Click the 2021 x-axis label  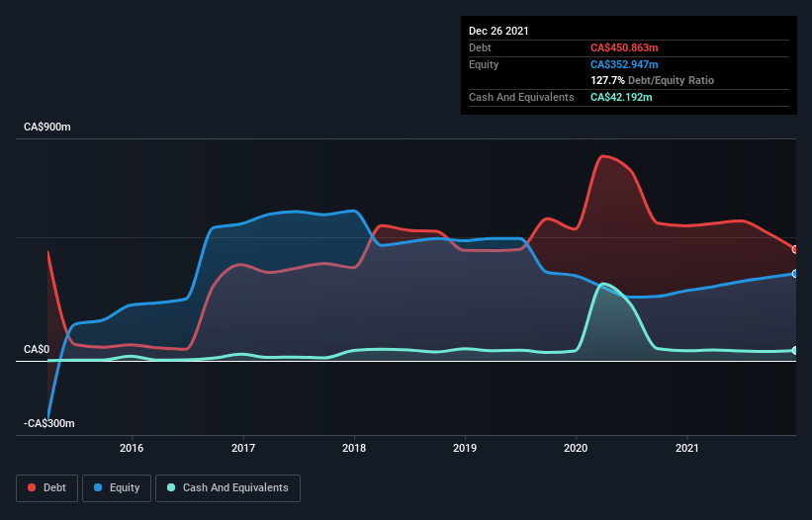[687, 448]
